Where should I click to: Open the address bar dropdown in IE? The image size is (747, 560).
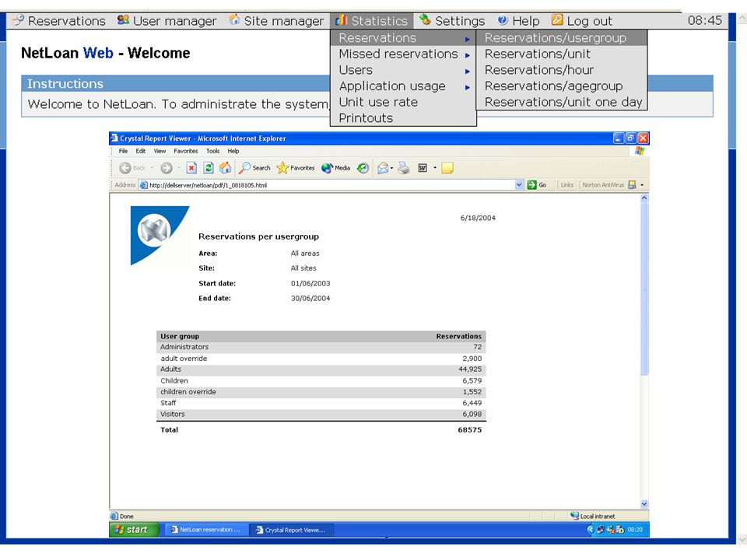point(519,185)
